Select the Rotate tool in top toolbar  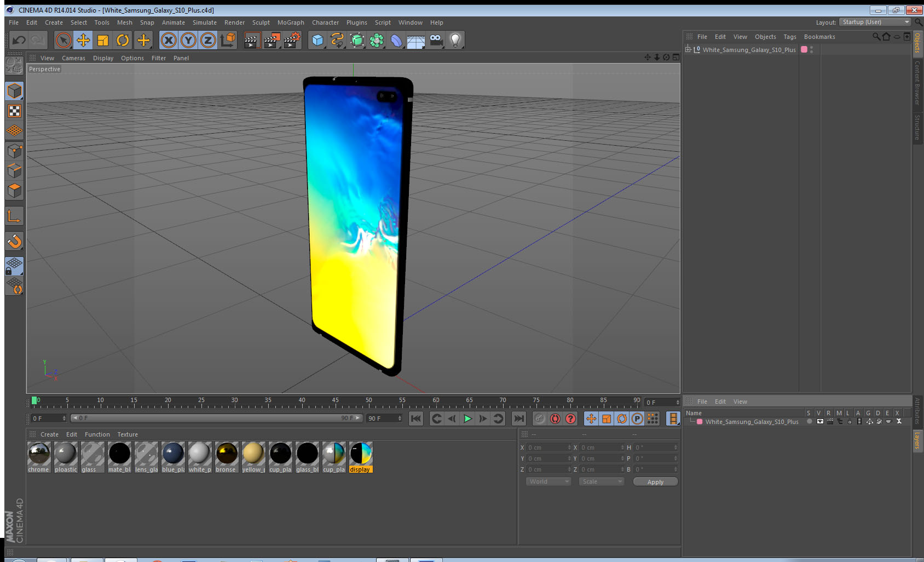pos(123,40)
